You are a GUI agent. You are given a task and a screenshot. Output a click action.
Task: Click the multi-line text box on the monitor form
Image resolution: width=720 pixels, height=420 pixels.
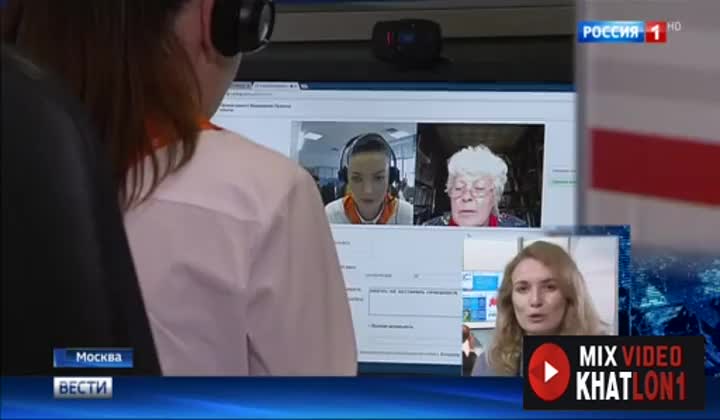point(414,302)
